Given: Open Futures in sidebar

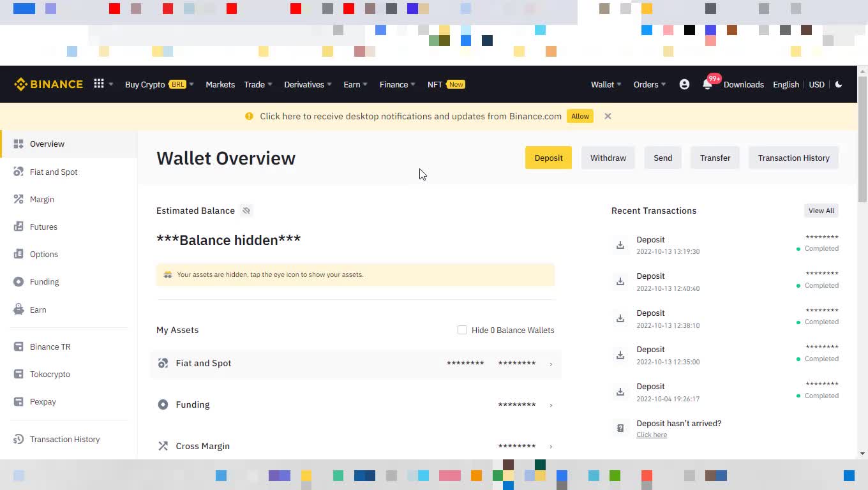Looking at the screenshot, I should tap(69, 226).
